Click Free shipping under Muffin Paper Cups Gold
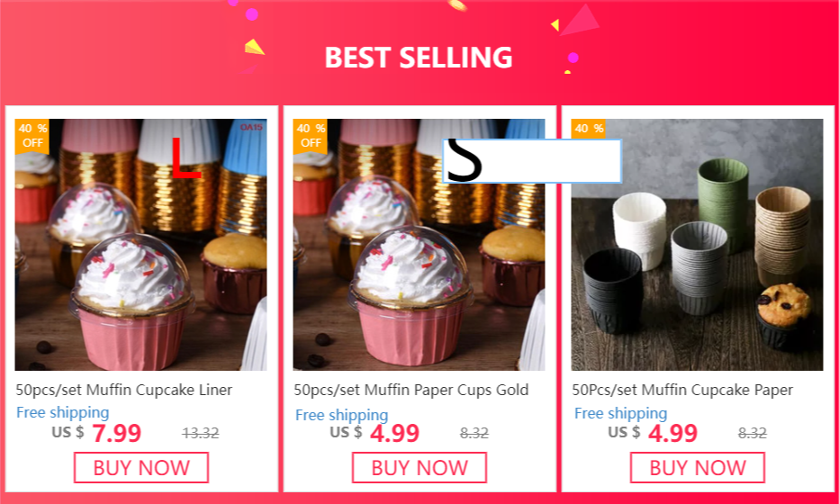The width and height of the screenshot is (839, 504). (342, 415)
